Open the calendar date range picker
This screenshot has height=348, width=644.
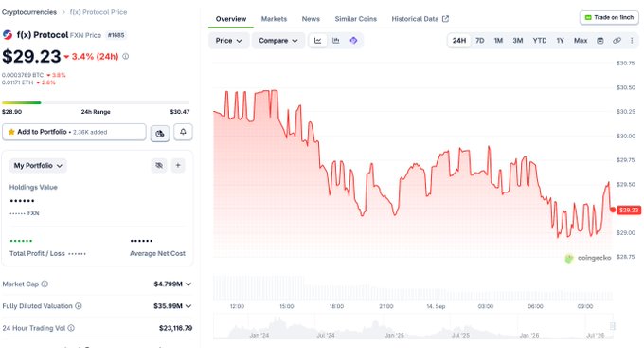click(600, 41)
